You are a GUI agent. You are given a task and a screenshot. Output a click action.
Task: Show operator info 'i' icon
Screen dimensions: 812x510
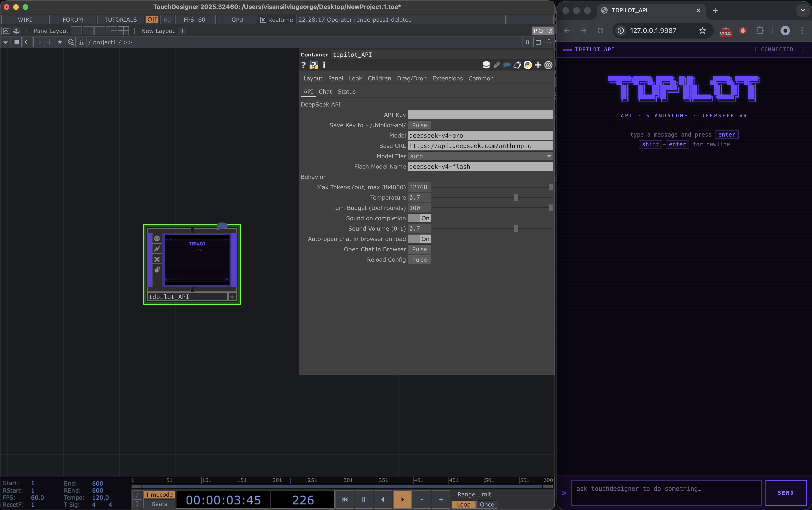click(x=324, y=65)
